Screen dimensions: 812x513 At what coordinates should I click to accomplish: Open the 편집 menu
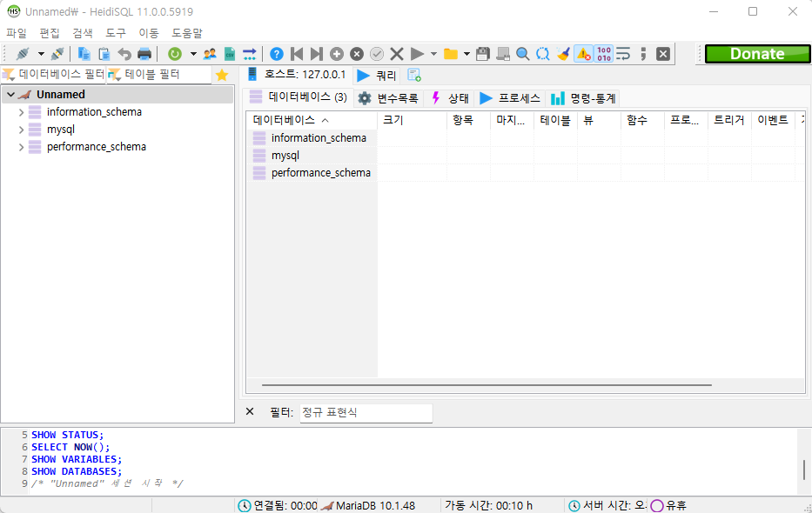point(50,33)
